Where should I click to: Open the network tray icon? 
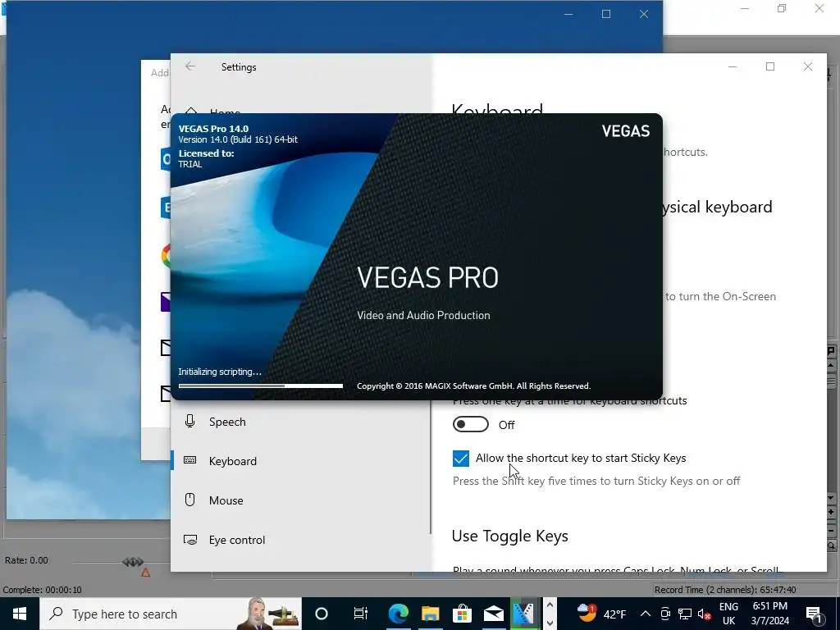[685, 614]
